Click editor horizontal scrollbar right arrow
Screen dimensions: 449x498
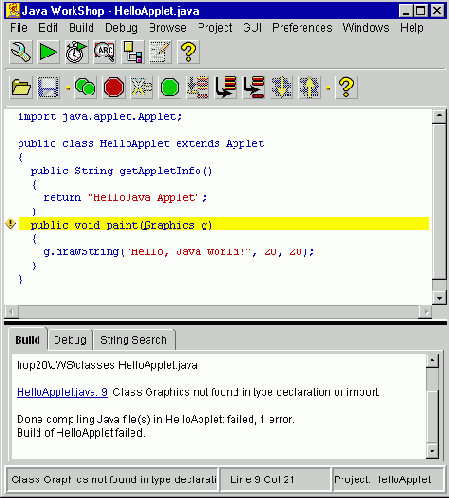coord(426,312)
